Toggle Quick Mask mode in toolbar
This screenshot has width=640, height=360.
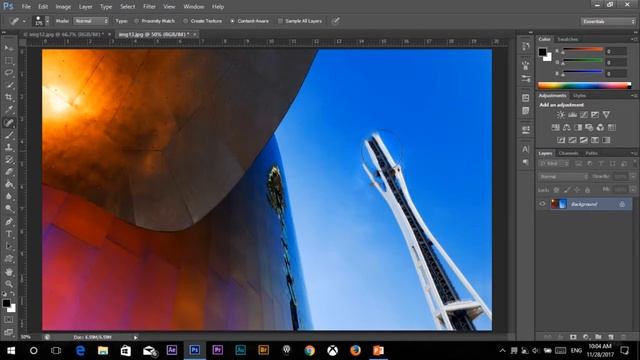(x=9, y=320)
